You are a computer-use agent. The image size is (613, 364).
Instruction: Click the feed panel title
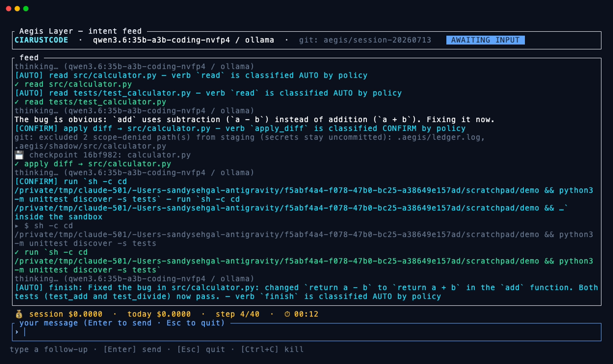(x=29, y=57)
